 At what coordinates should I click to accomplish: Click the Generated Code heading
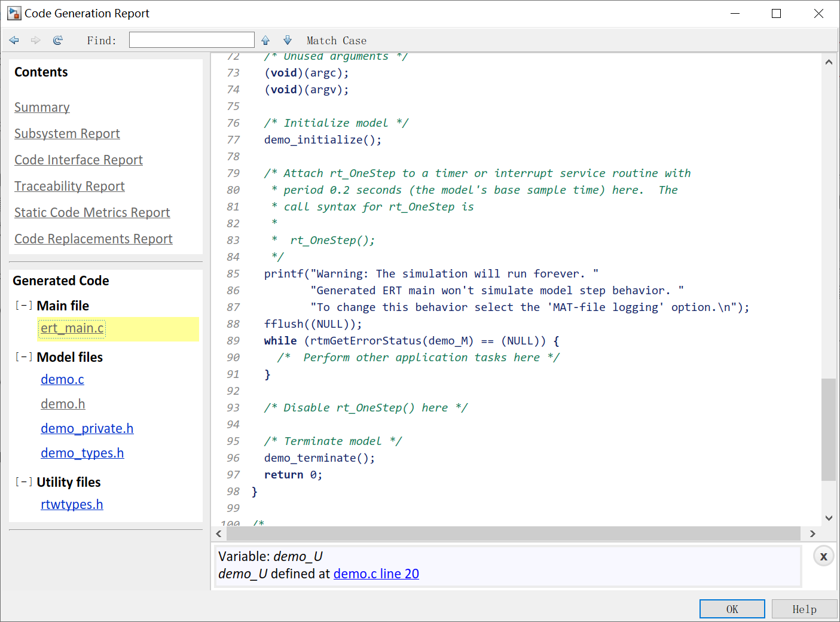(61, 280)
